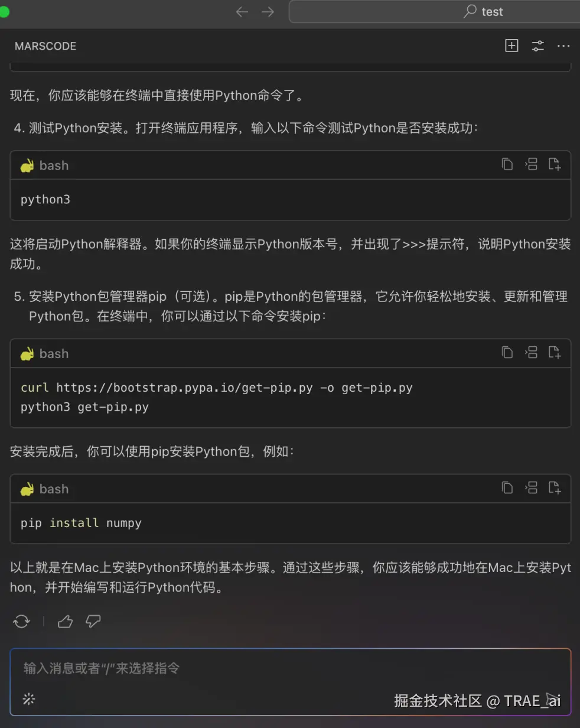The height and width of the screenshot is (728, 580).
Task: Create new file from get-pip snippet
Action: tap(555, 353)
